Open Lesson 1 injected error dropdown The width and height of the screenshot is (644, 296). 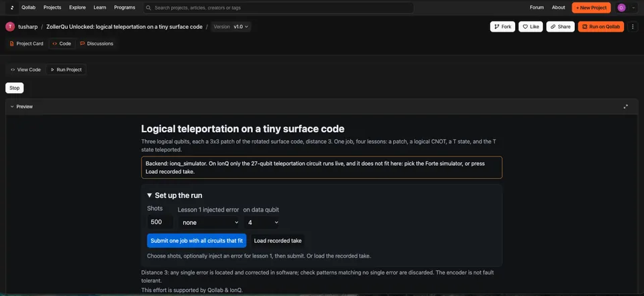point(209,222)
